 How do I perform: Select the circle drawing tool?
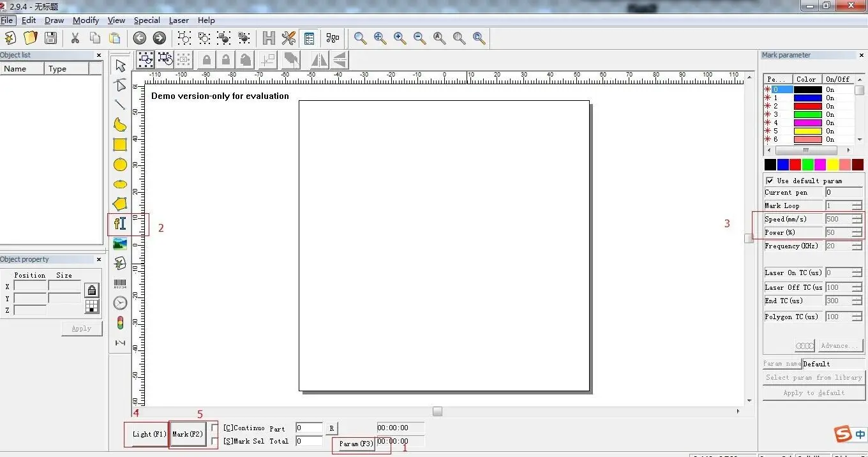pos(120,165)
